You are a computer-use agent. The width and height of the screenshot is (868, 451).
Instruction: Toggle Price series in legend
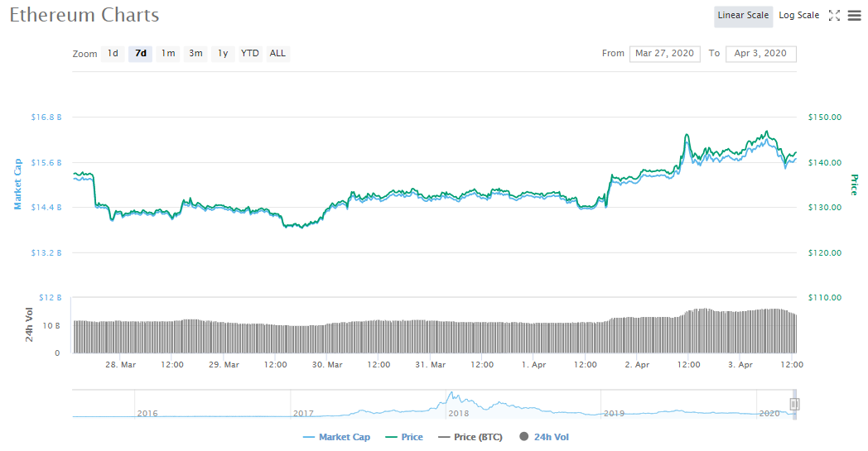[x=404, y=437]
